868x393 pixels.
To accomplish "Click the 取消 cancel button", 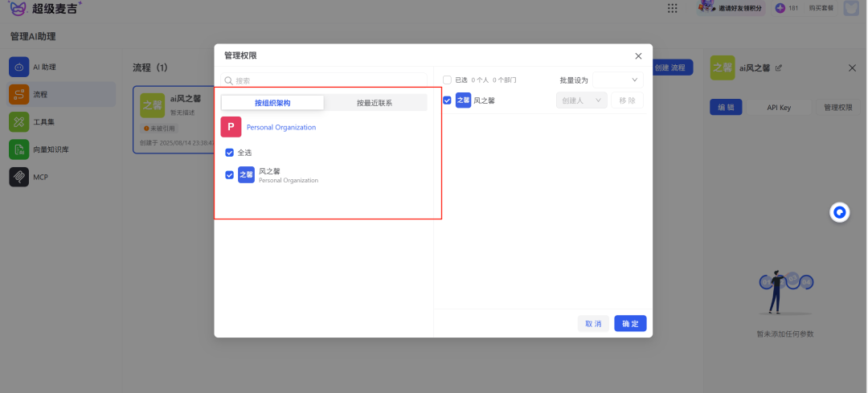I will 593,323.
